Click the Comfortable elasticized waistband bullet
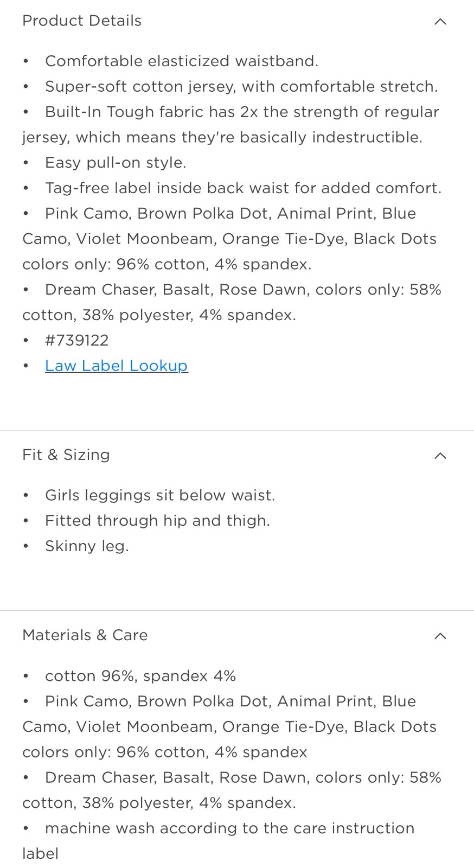 point(182,61)
